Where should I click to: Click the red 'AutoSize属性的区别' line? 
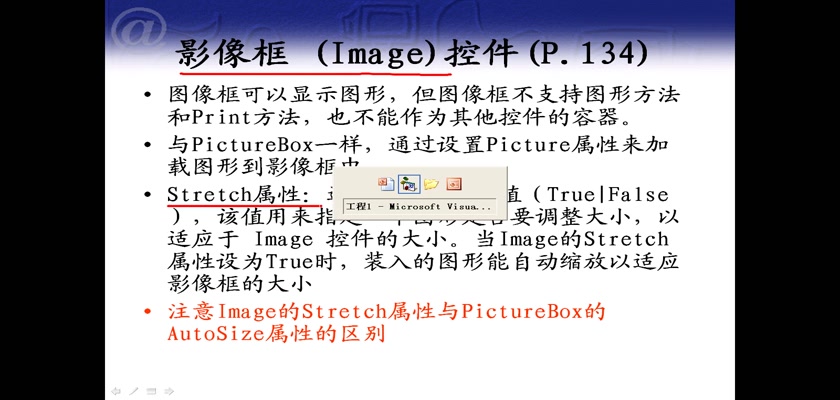[x=276, y=335]
